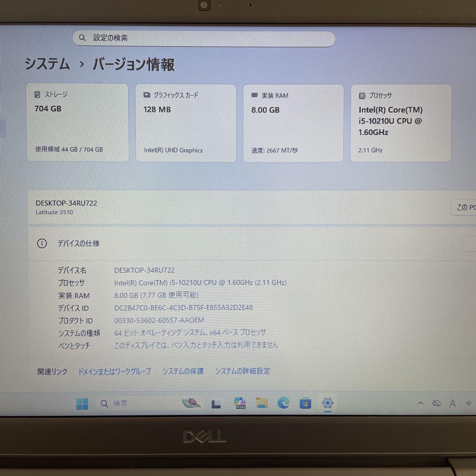The height and width of the screenshot is (476, 476).
Task: Rename PC using この PC button
Action: (464, 207)
